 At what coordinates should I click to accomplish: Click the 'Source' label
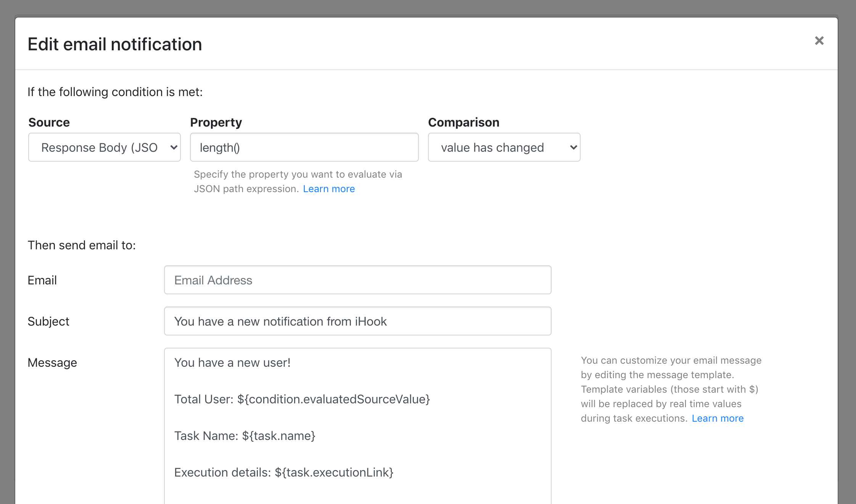point(49,122)
